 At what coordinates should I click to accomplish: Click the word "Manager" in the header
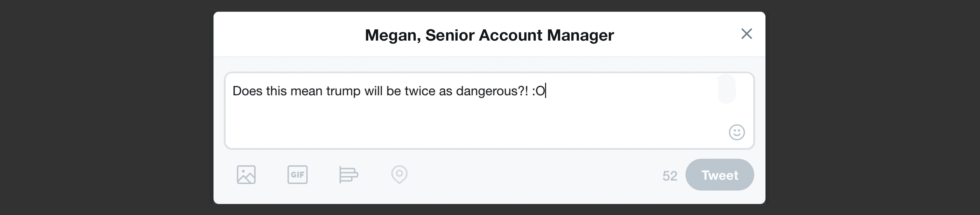(x=580, y=35)
